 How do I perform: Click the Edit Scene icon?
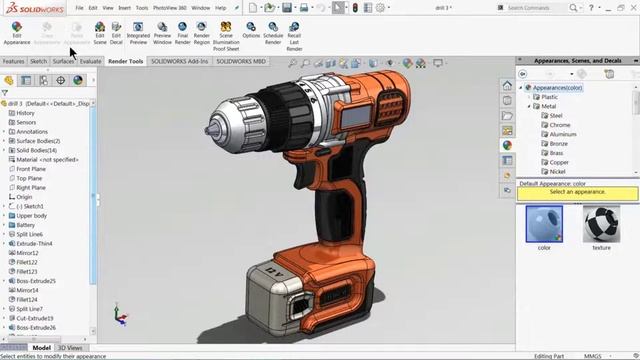100,33
